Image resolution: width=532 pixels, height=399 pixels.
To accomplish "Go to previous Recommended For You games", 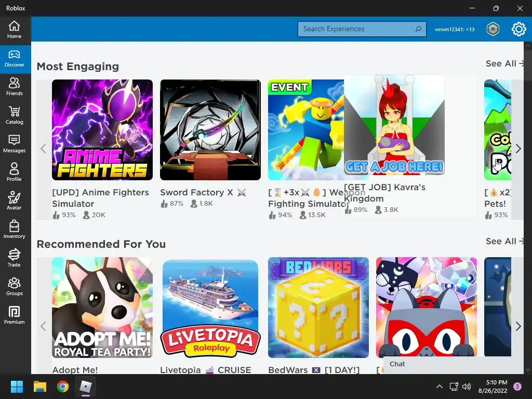I will pyautogui.click(x=43, y=326).
